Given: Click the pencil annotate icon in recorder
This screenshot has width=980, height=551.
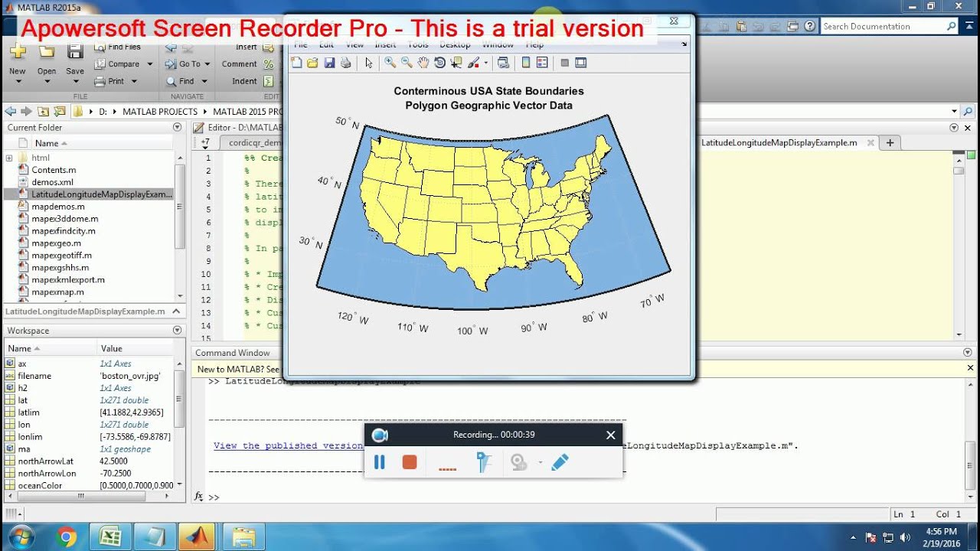Looking at the screenshot, I should [x=560, y=462].
